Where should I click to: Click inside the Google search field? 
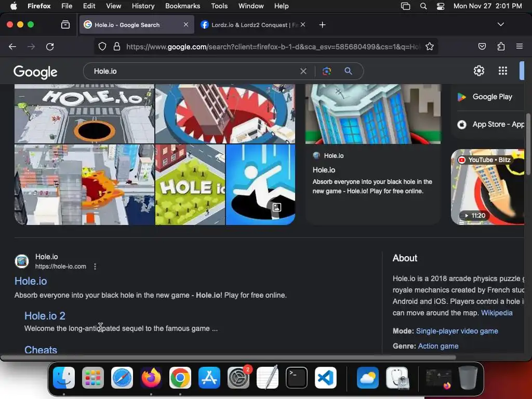(x=195, y=71)
